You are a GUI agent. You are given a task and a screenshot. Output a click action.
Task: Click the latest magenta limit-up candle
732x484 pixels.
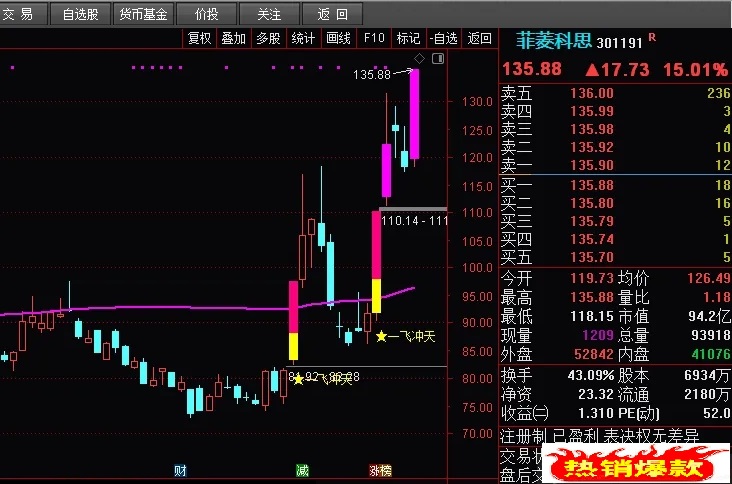pos(415,114)
